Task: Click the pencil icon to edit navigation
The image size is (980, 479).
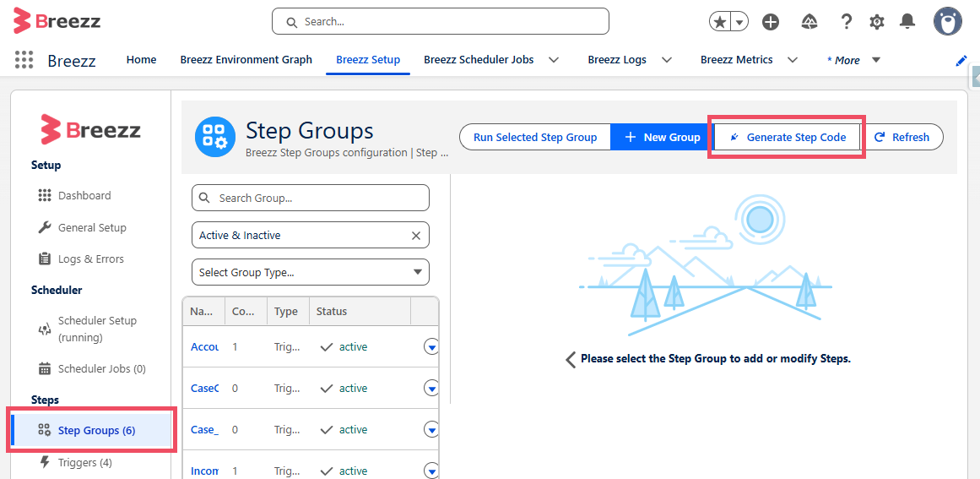Action: click(x=961, y=61)
